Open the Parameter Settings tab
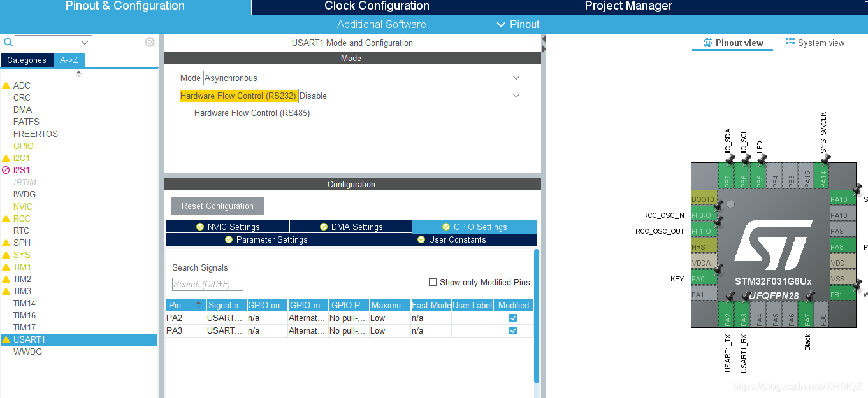The width and height of the screenshot is (868, 398). point(266,239)
